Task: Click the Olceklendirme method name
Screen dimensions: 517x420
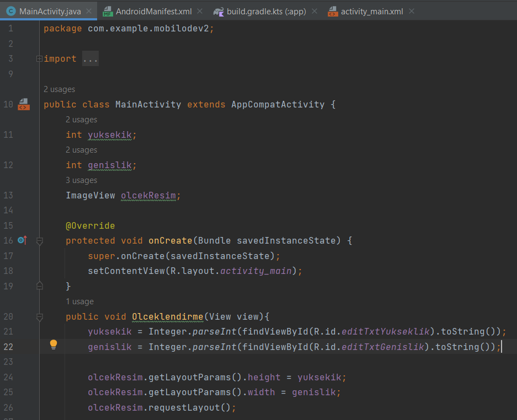Action: [168, 316]
